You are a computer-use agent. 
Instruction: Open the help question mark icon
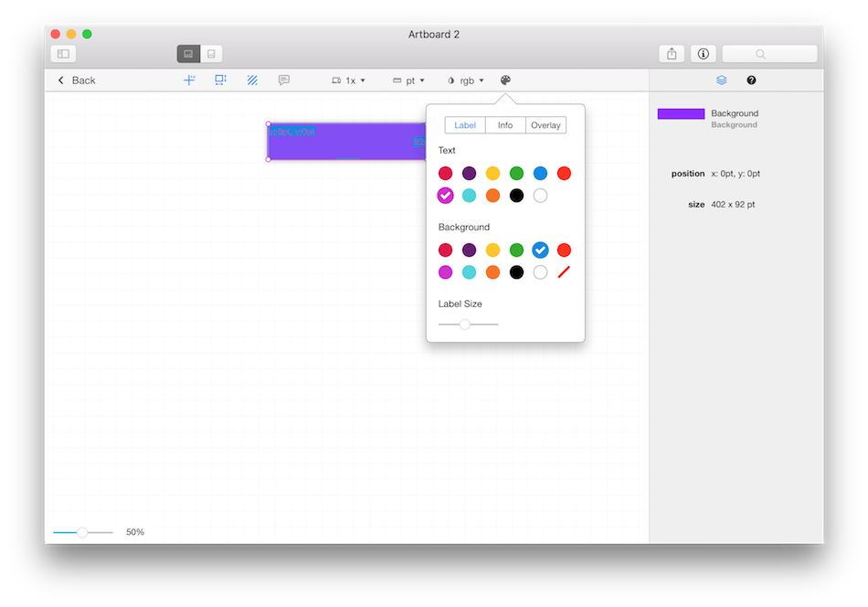[x=751, y=80]
